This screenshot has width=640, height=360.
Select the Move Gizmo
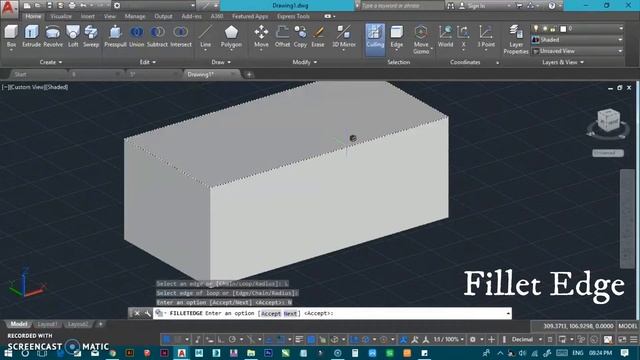click(421, 40)
